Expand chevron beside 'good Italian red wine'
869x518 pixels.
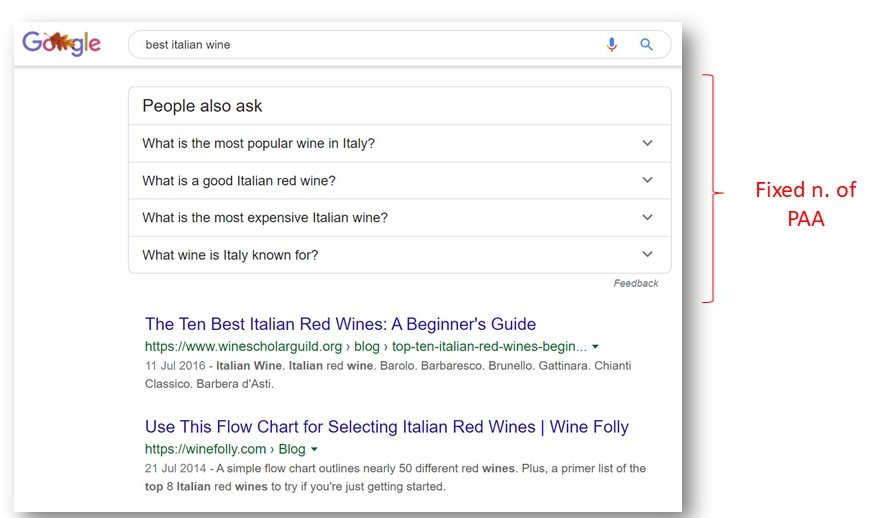coord(647,180)
